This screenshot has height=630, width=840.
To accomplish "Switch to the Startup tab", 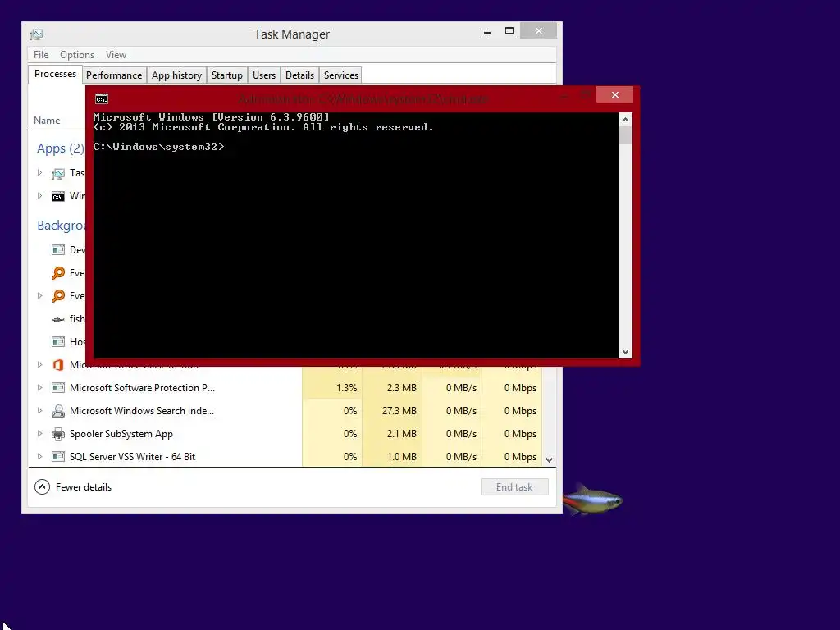I will (x=227, y=75).
